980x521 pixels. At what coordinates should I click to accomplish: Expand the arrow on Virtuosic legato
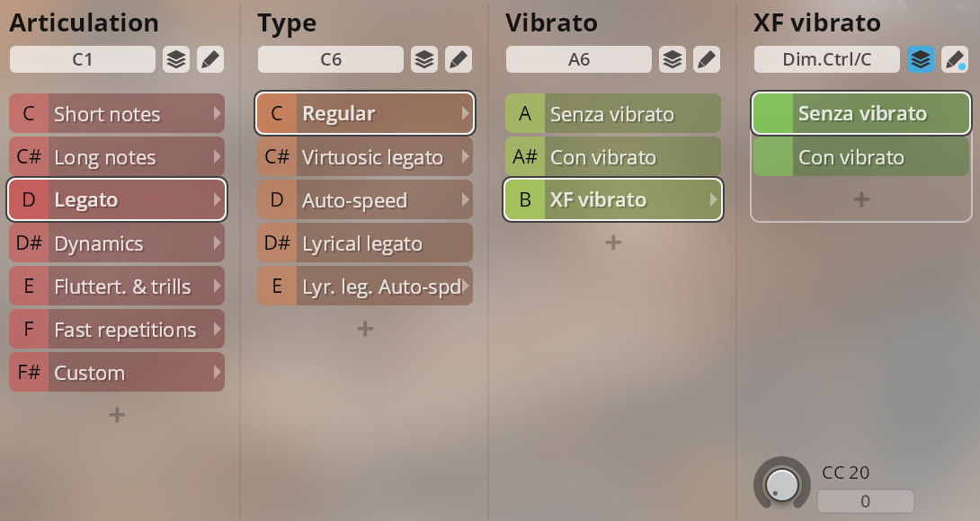tap(465, 157)
